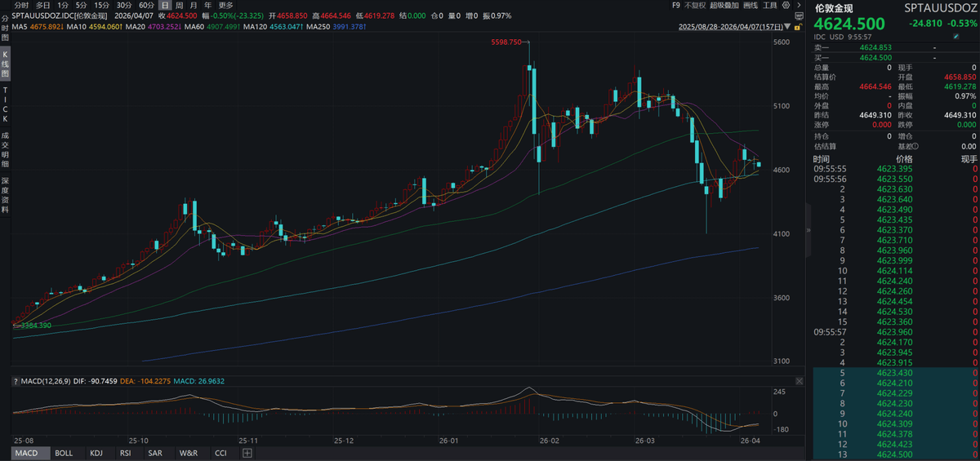Click the right arrow next to settings gear

(x=797, y=5)
